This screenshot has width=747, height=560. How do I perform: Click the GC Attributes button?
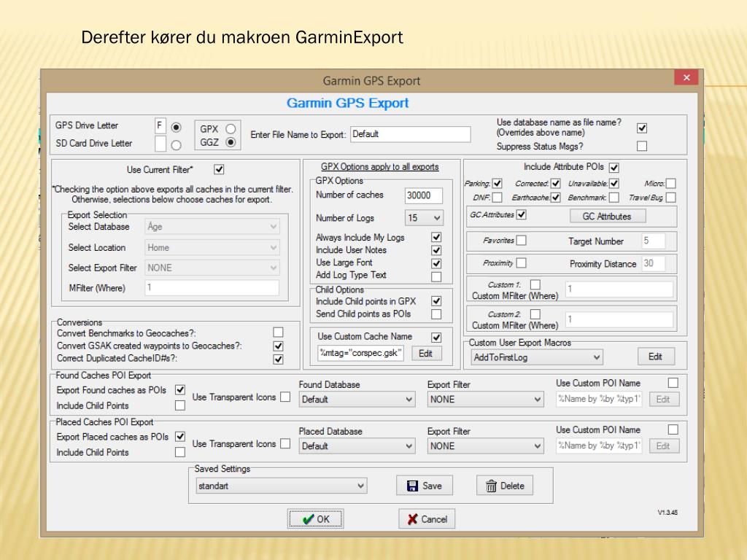[x=608, y=216]
